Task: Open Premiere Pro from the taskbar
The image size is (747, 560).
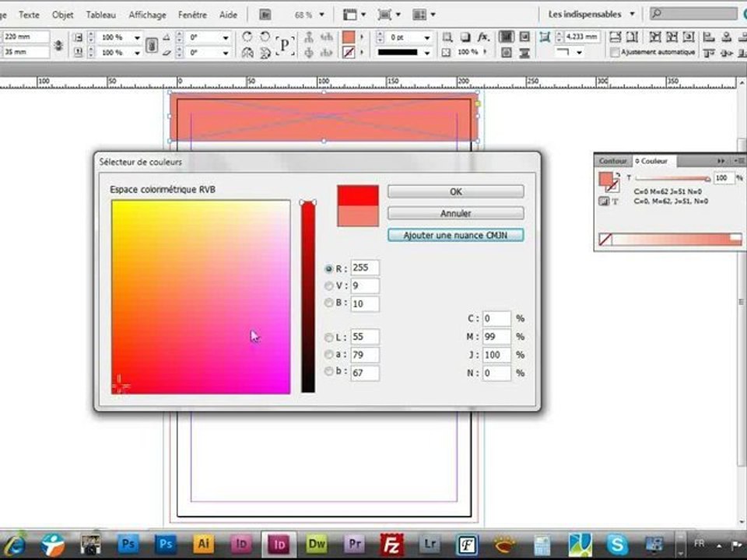Action: [x=354, y=544]
